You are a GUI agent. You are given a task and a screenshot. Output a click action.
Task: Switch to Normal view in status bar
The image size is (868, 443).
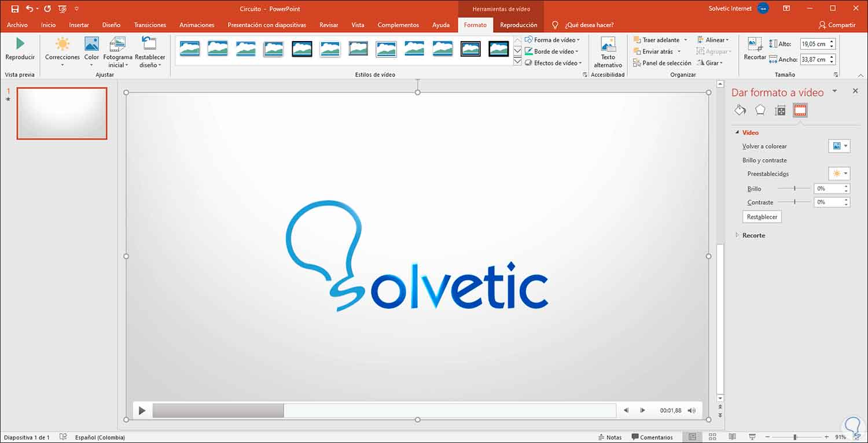(692, 437)
